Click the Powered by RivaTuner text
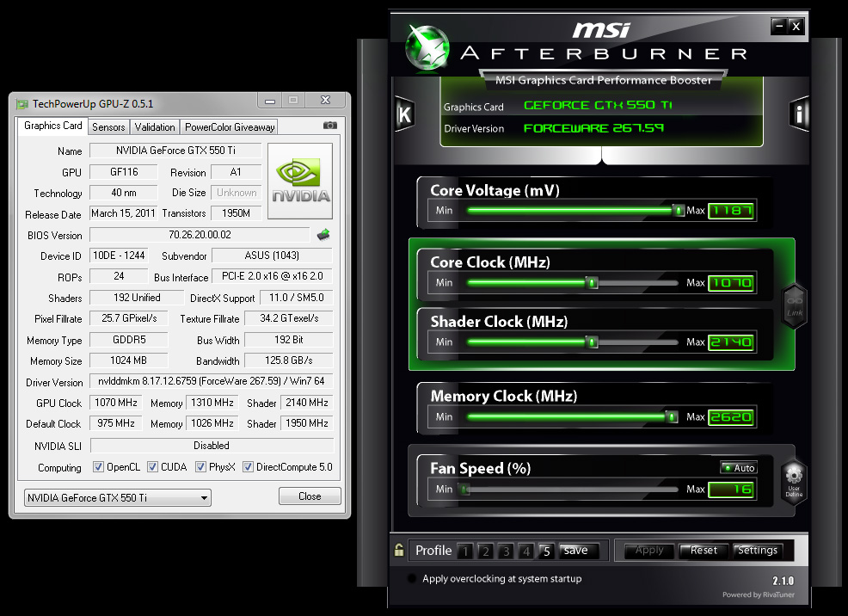 click(759, 594)
